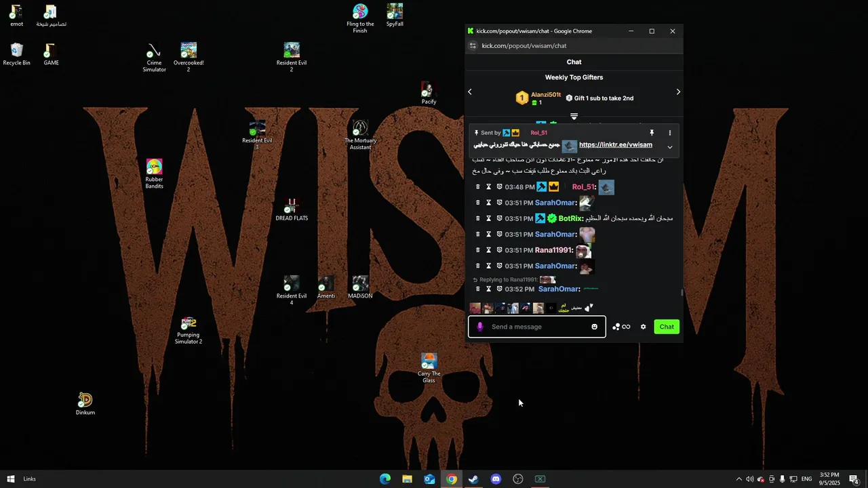Select the SpyFall desktop shortcut
The height and width of the screenshot is (488, 868).
395,16
